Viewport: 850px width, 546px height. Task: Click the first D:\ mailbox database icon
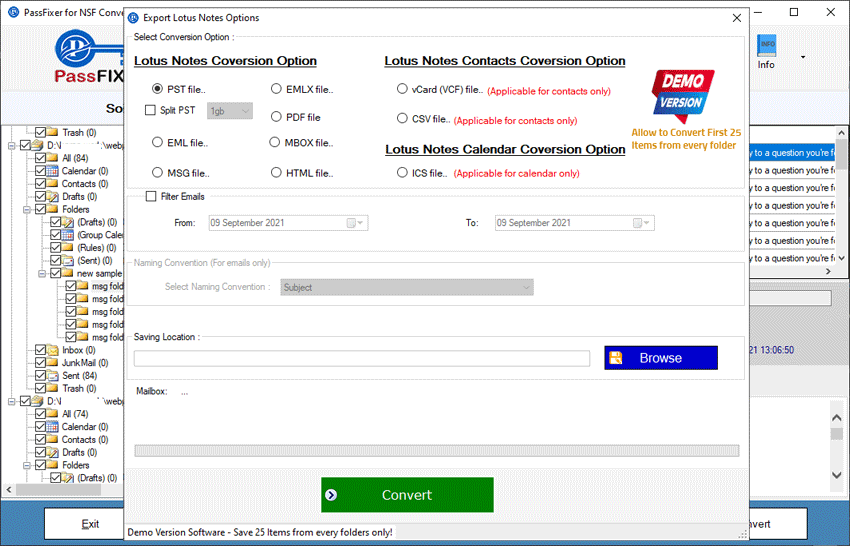(37, 145)
